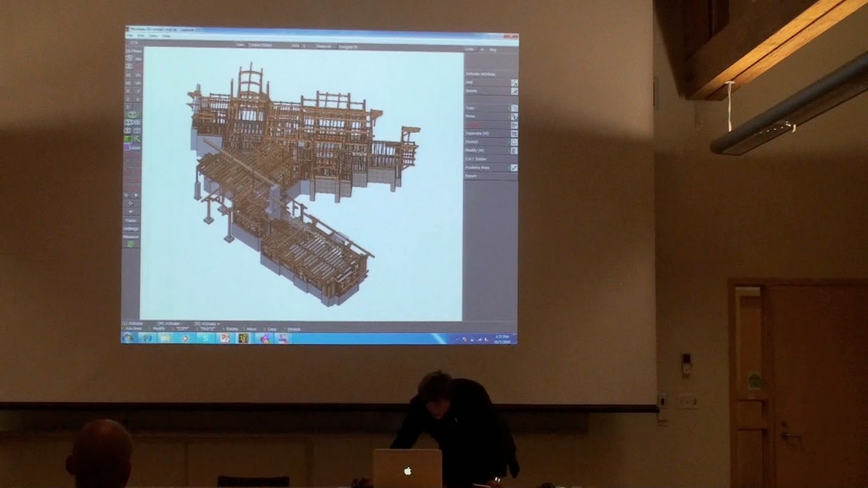Click the green round icon below Measure
This screenshot has width=868, height=488.
[130, 245]
